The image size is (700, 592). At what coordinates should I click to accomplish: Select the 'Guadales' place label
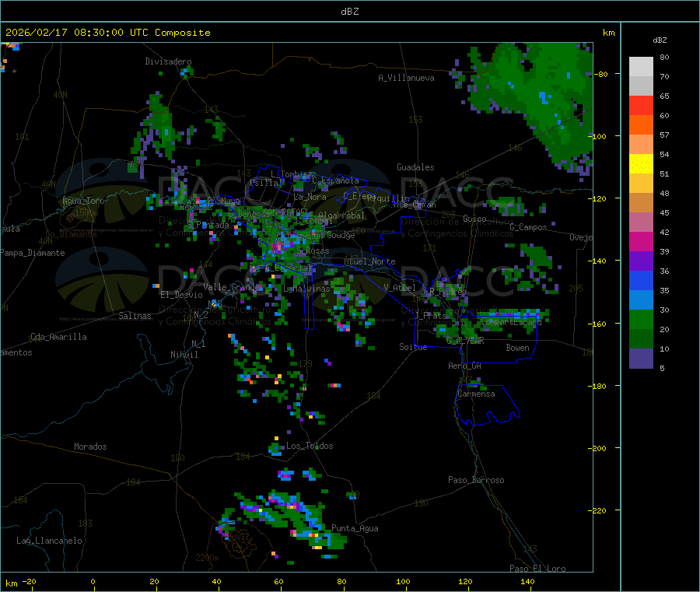415,167
